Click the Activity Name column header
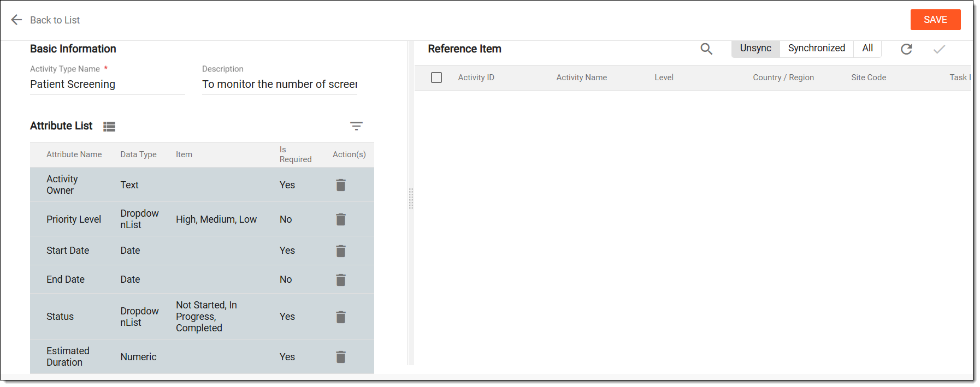 pos(581,78)
